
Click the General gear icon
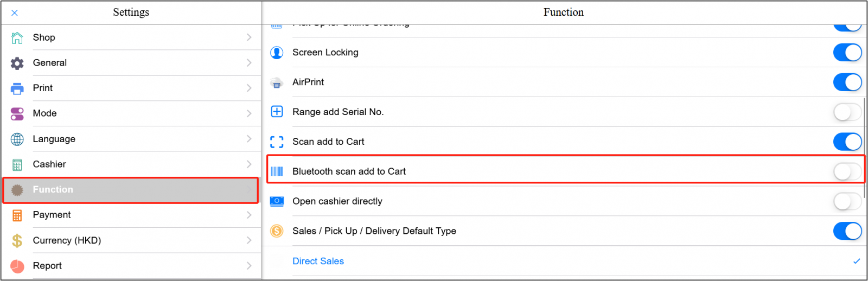tap(17, 63)
